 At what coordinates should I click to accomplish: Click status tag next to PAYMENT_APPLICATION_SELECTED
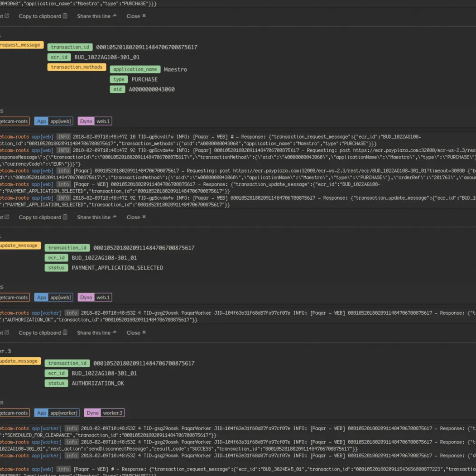coord(56,268)
